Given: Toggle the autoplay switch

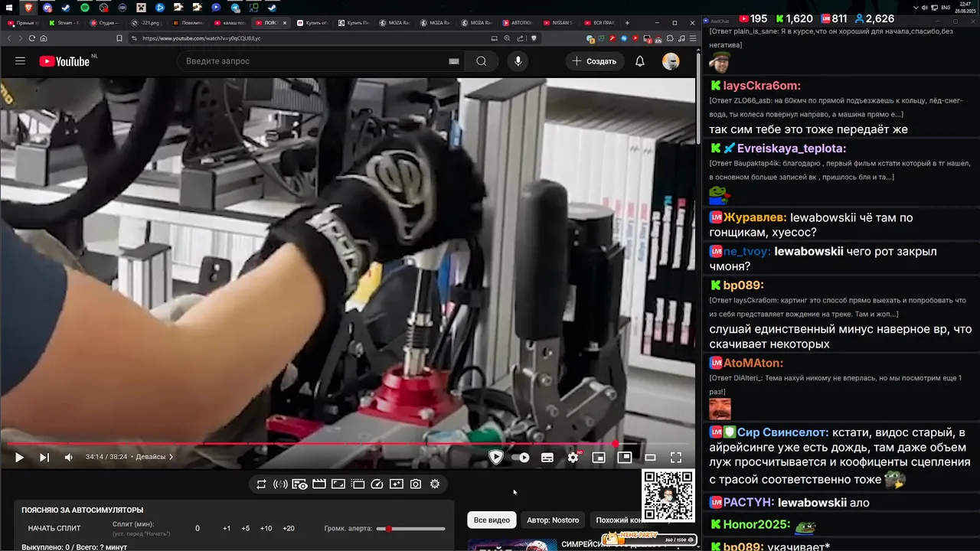Looking at the screenshot, I should [522, 458].
